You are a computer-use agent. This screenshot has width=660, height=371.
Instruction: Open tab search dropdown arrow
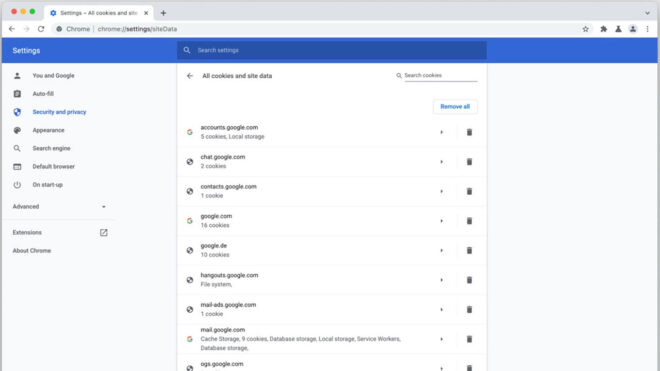point(647,13)
